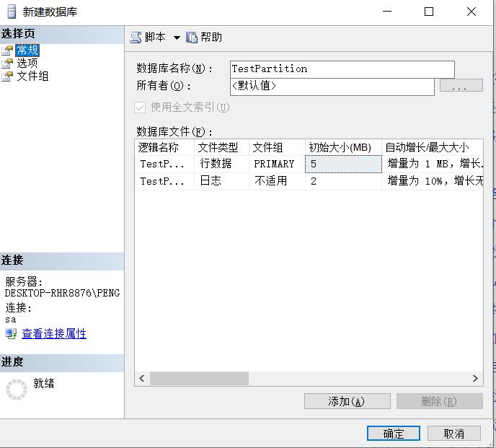496x448 pixels.
Task: Click the database name field TestPartition
Action: click(x=342, y=69)
